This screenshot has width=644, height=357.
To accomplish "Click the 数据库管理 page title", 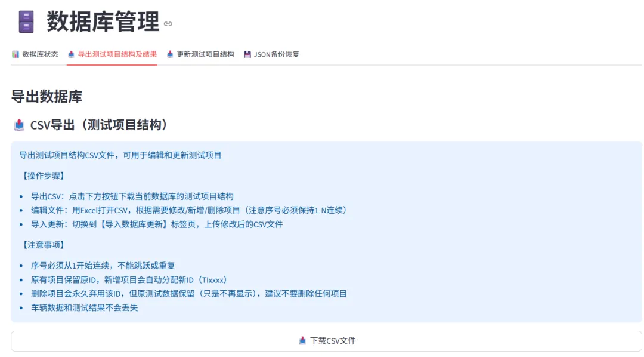I will [x=103, y=22].
